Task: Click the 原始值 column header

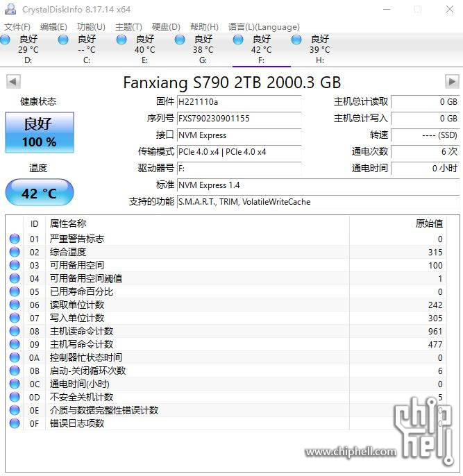Action: click(x=398, y=224)
